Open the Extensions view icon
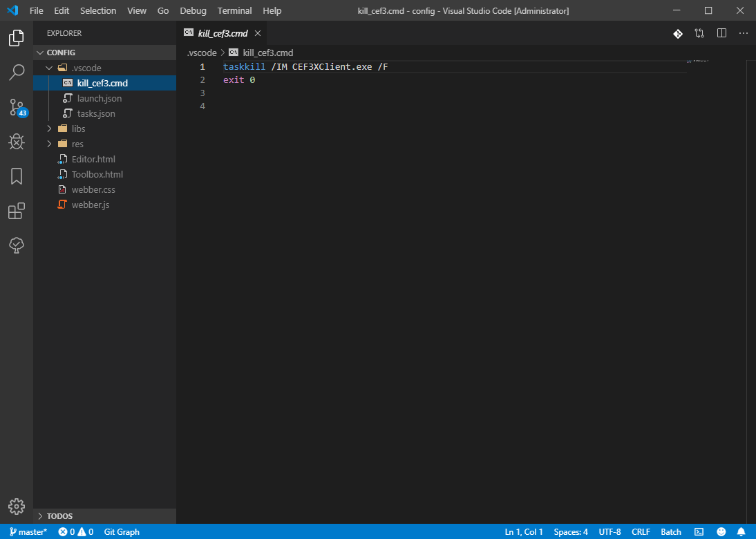 (x=17, y=211)
